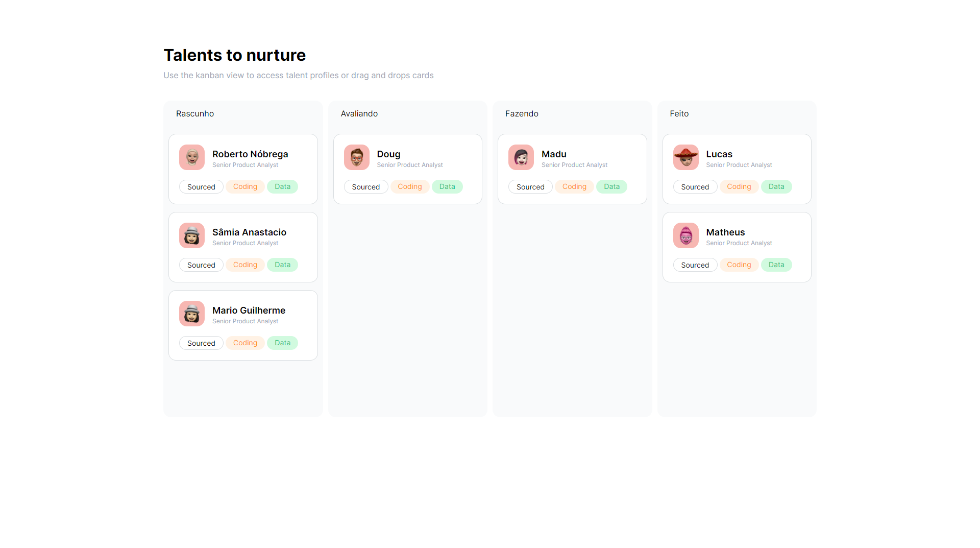This screenshot has width=980, height=548.
Task: Click the Sourced badge on Matheus's card
Action: pyautogui.click(x=695, y=265)
